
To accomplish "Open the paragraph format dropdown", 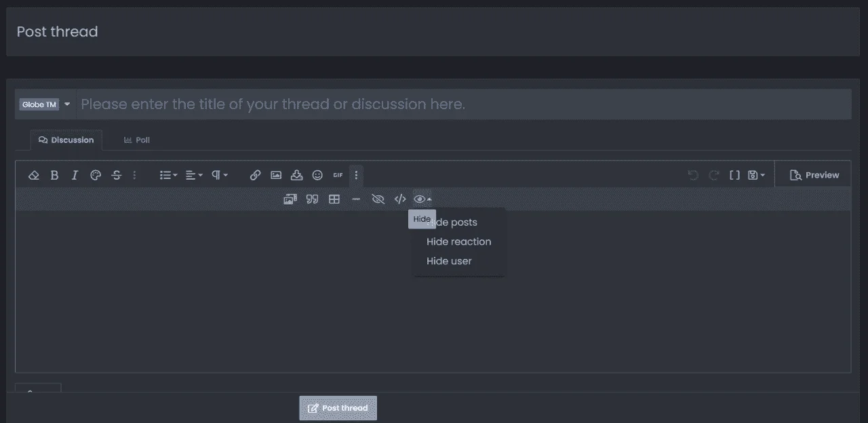I will pos(220,175).
